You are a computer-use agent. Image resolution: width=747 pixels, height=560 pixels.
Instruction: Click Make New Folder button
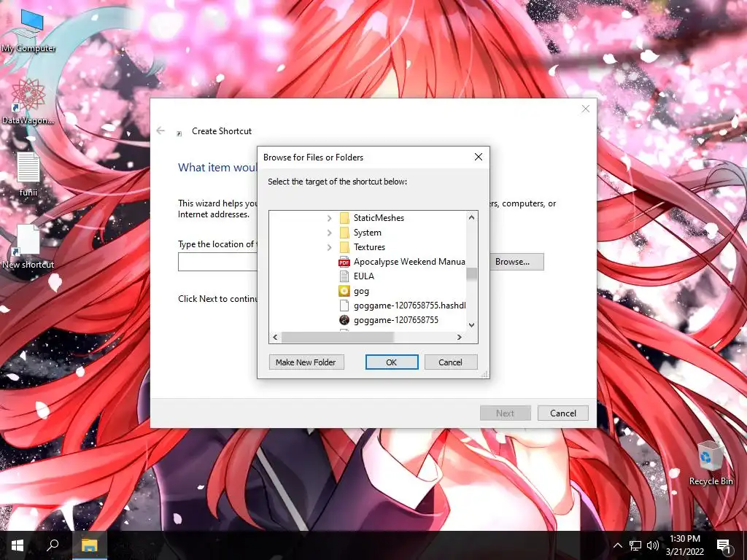point(306,362)
